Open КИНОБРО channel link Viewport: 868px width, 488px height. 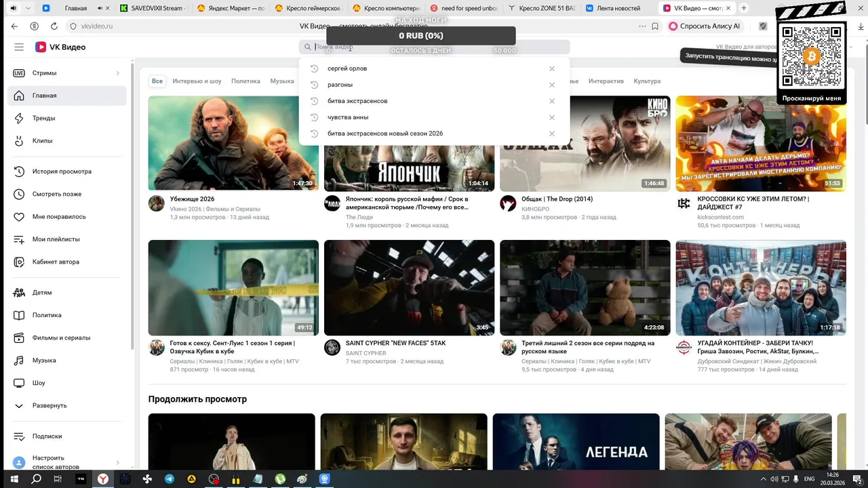535,209
